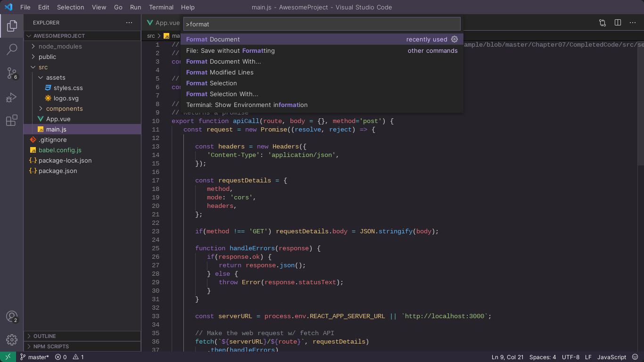
Task: Click the editor vertical scrollbar
Action: [x=641, y=104]
